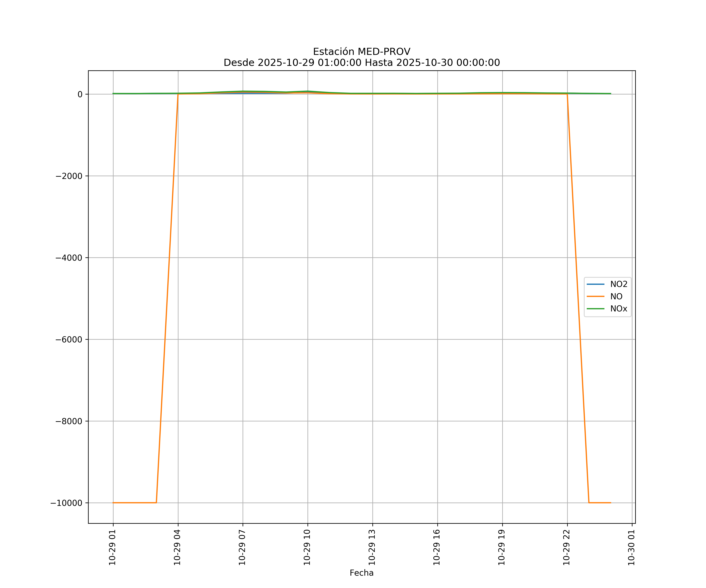Click the −2000 y-axis tick label
Viewport: 706px width, 588px height.
pyautogui.click(x=69, y=176)
